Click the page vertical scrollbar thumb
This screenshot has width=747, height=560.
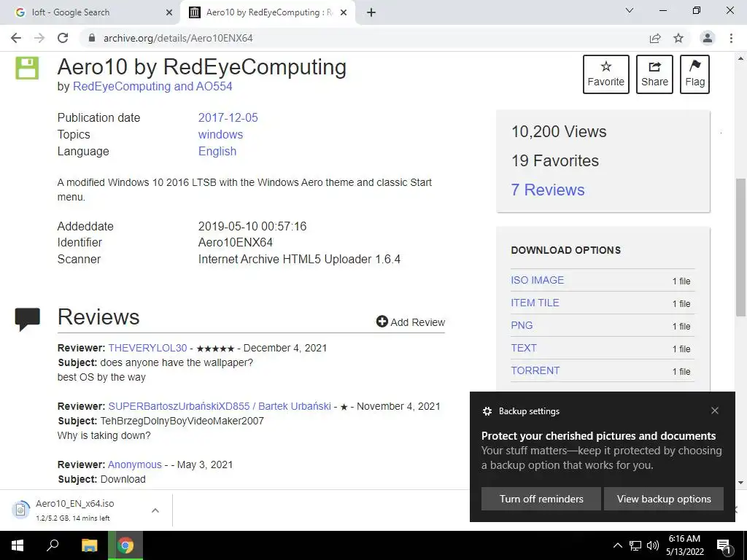[x=740, y=247]
